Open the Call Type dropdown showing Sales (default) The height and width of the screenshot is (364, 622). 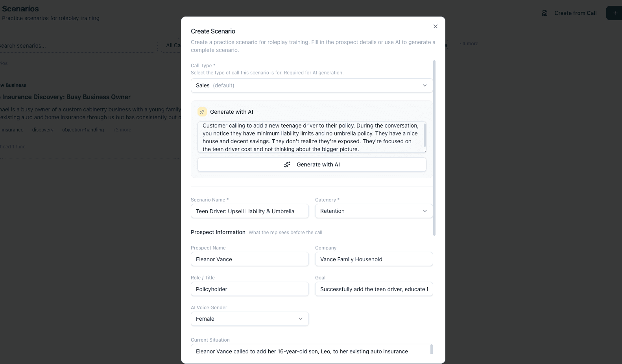click(x=311, y=85)
